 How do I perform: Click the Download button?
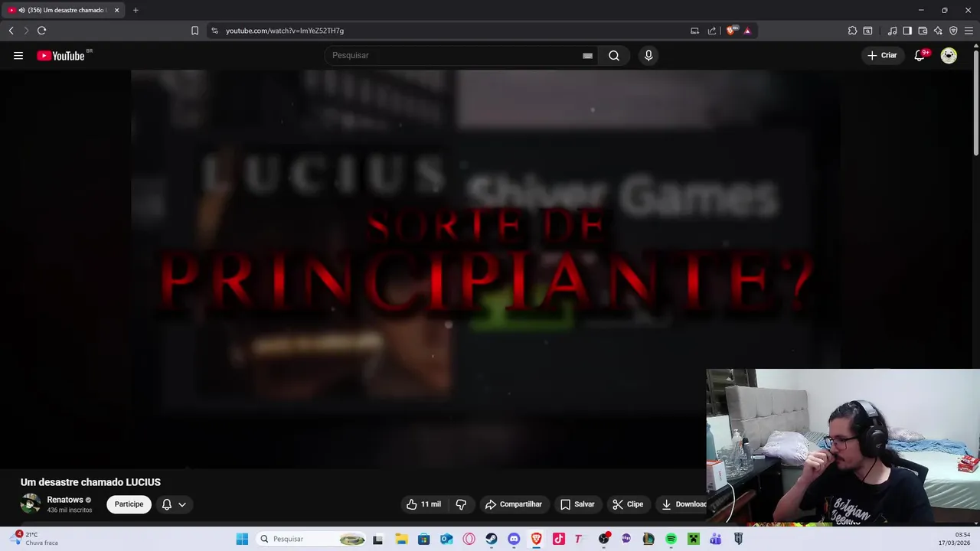point(683,504)
